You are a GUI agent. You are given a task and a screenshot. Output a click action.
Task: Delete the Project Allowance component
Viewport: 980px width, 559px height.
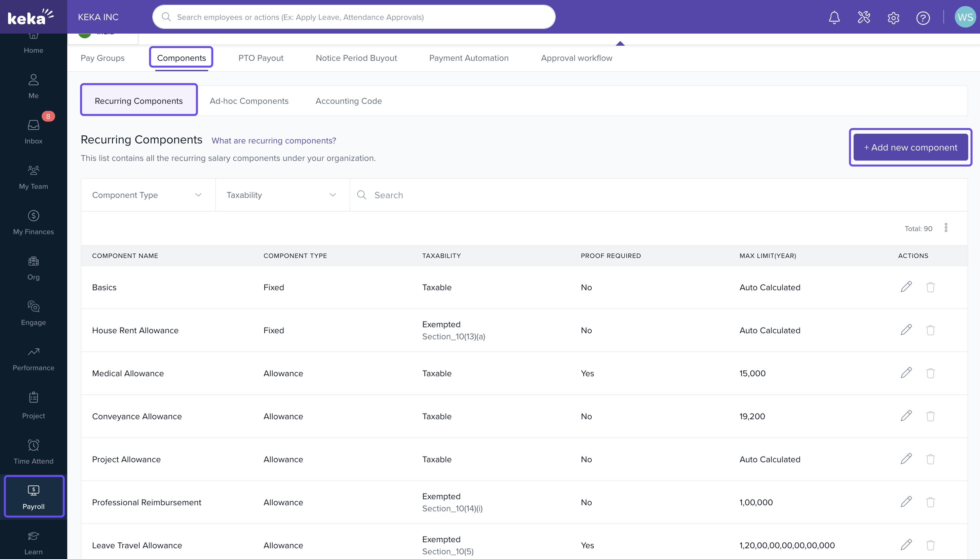click(x=930, y=459)
